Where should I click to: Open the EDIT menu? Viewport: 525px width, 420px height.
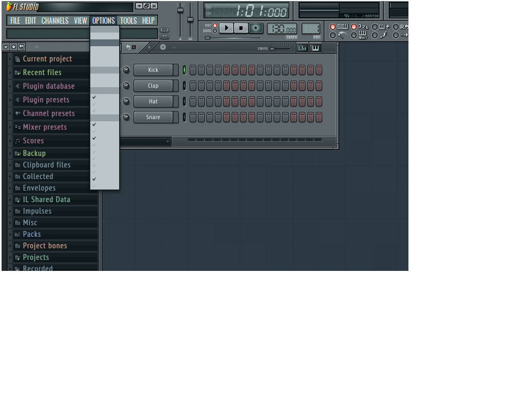[30, 21]
